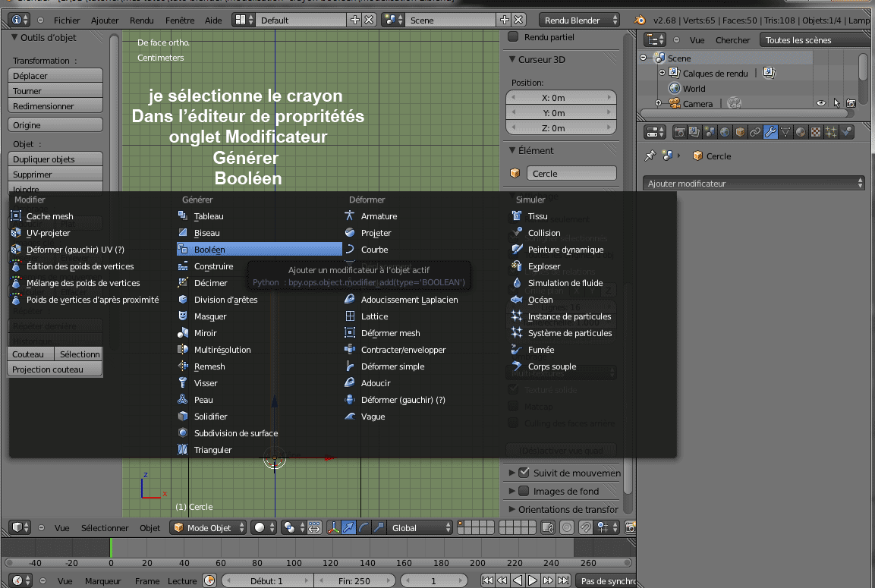Click the Redimensionner button
The height and width of the screenshot is (588, 875).
click(x=55, y=106)
